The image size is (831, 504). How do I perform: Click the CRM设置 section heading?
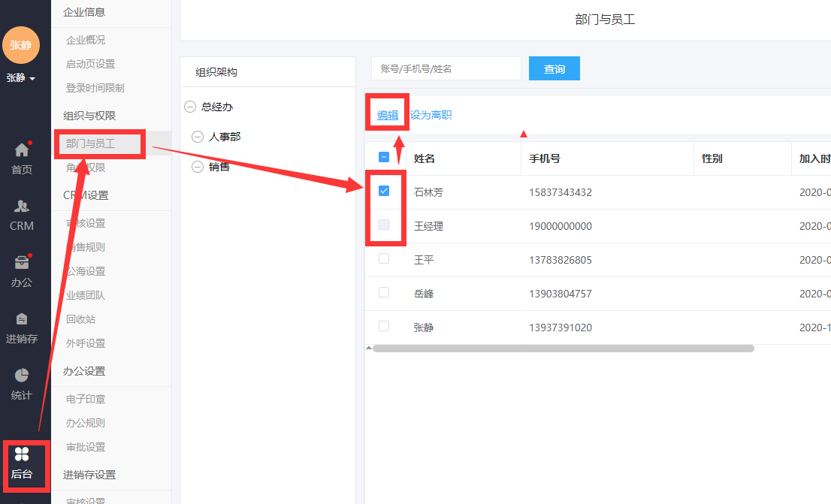coord(86,195)
